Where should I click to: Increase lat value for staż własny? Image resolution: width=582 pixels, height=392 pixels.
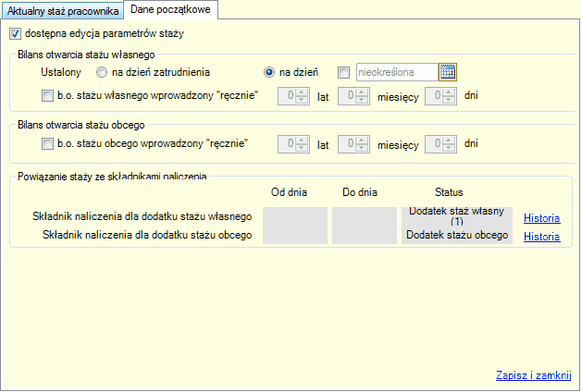(303, 92)
